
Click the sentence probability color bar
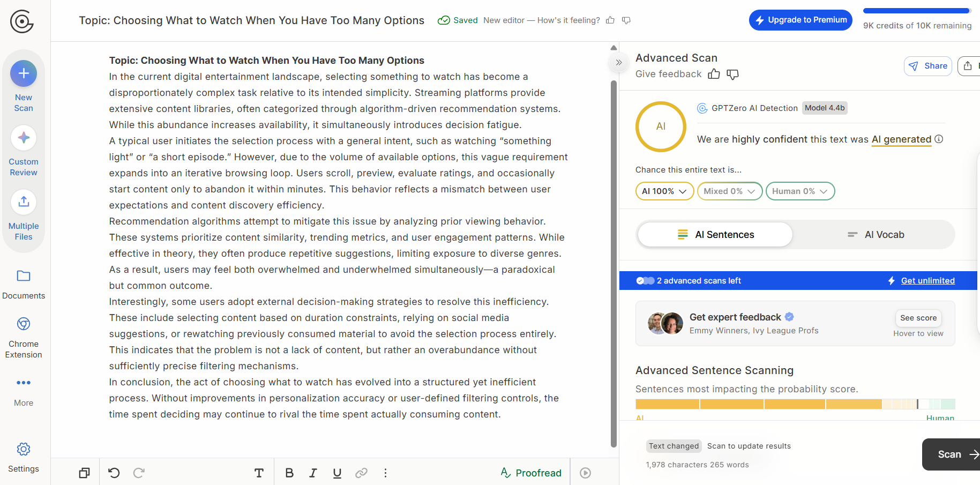795,404
